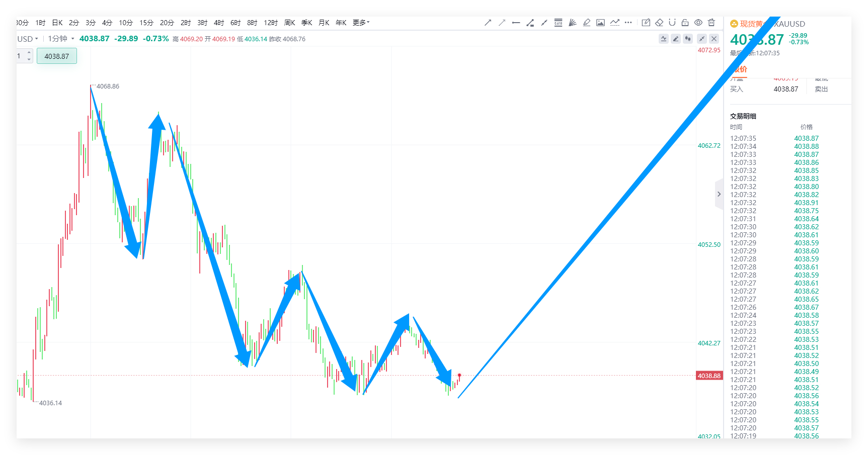
Task: Select the Fibonacci 0.618 retracement tool
Action: (x=558, y=23)
